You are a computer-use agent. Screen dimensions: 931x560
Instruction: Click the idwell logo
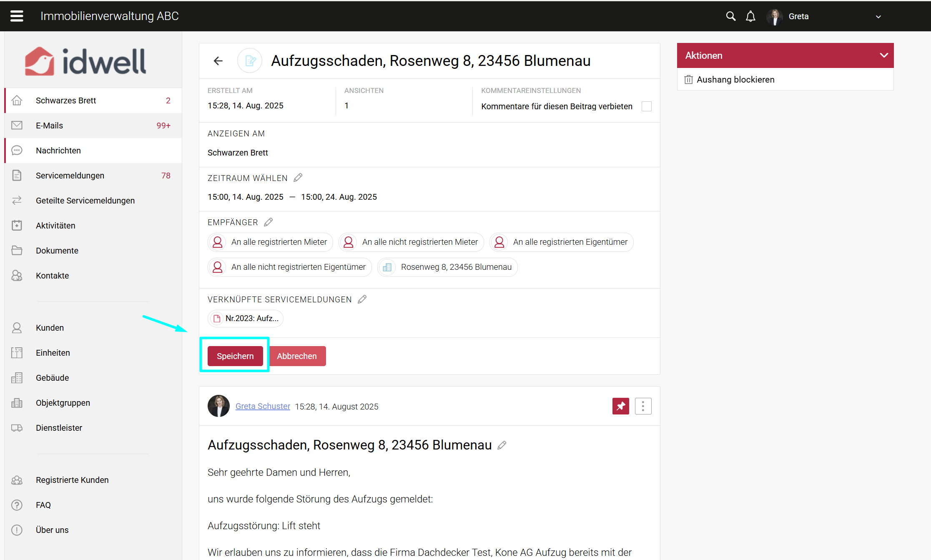(x=86, y=61)
